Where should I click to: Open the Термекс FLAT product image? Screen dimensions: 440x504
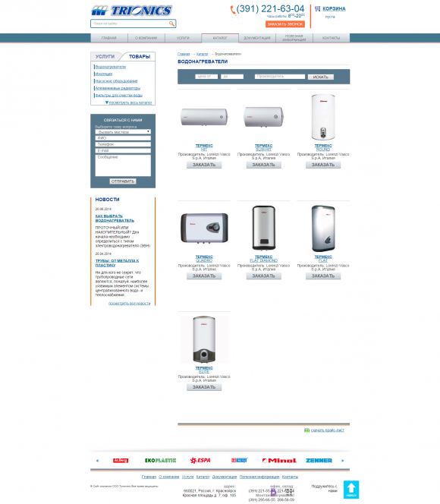pyautogui.click(x=323, y=228)
